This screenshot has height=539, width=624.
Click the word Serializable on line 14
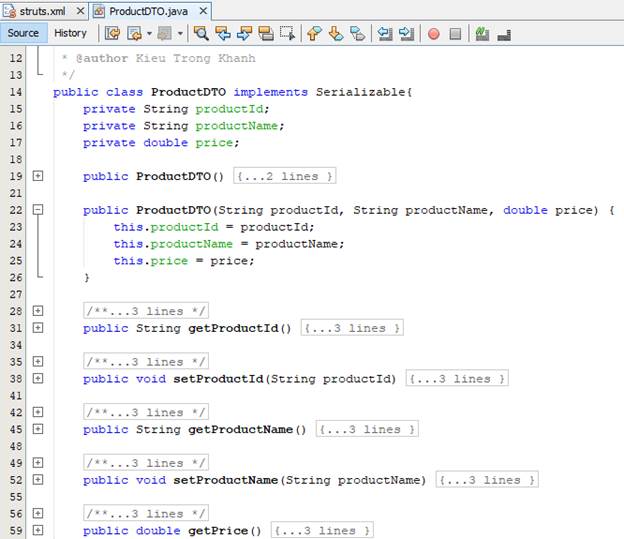coord(361,92)
